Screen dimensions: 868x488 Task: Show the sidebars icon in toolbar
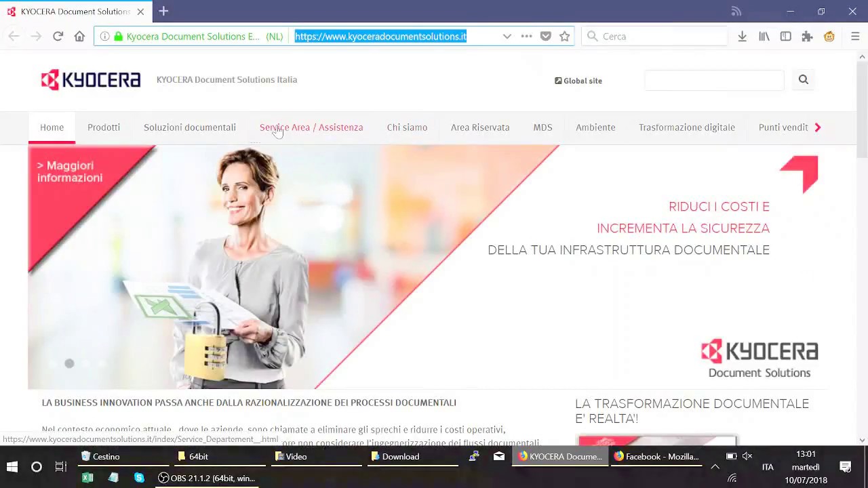[x=786, y=37]
